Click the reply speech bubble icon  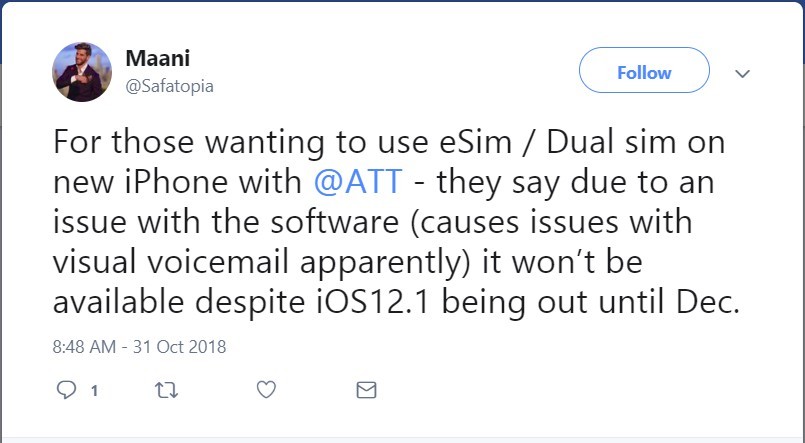65,390
